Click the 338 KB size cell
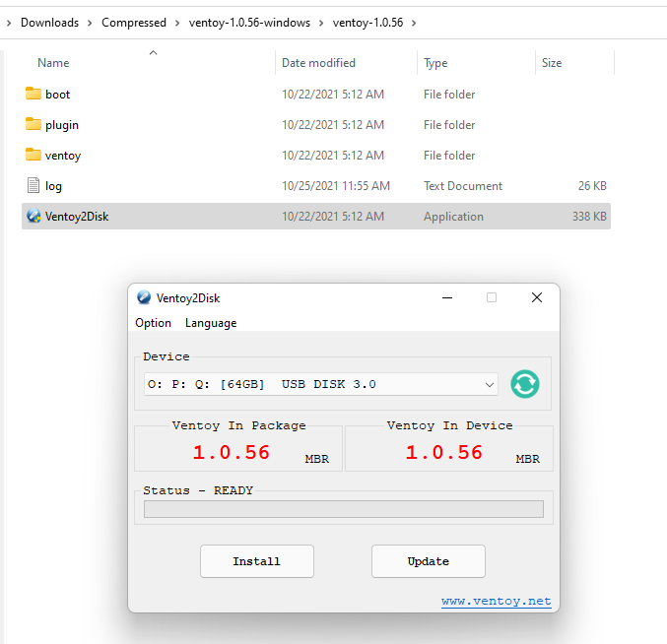Screen dimensions: 667x644 pos(589,217)
